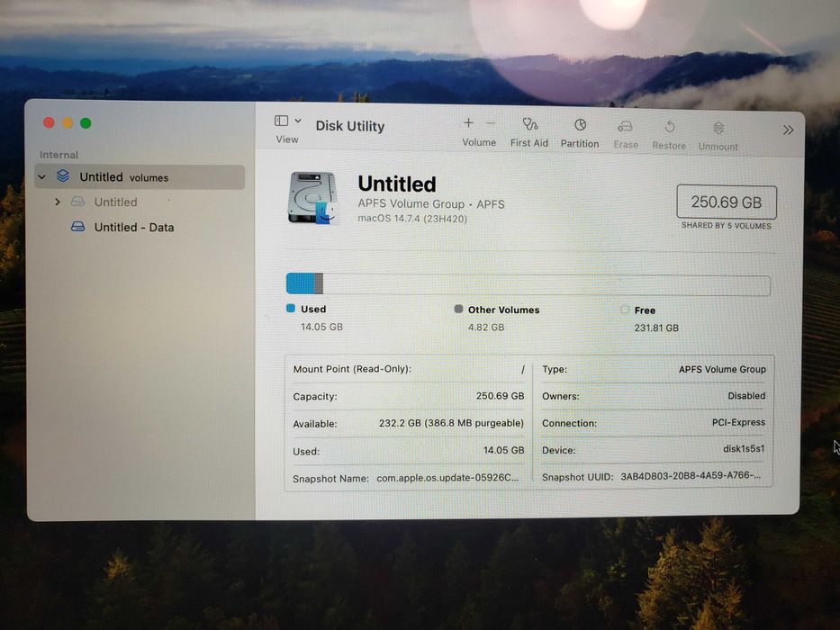Screen dimensions: 840x630
Task: Show more toolbar items via double chevron
Action: [788, 130]
